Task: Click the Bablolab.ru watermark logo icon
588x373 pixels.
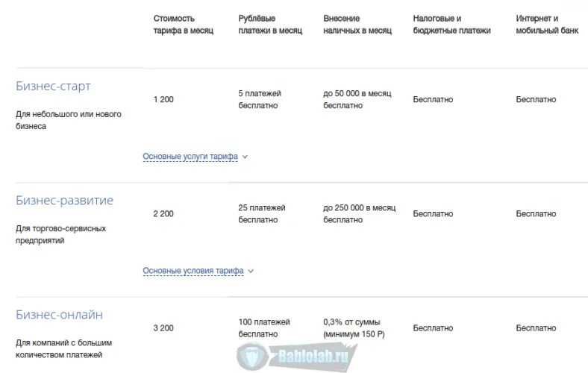Action: tap(251, 356)
